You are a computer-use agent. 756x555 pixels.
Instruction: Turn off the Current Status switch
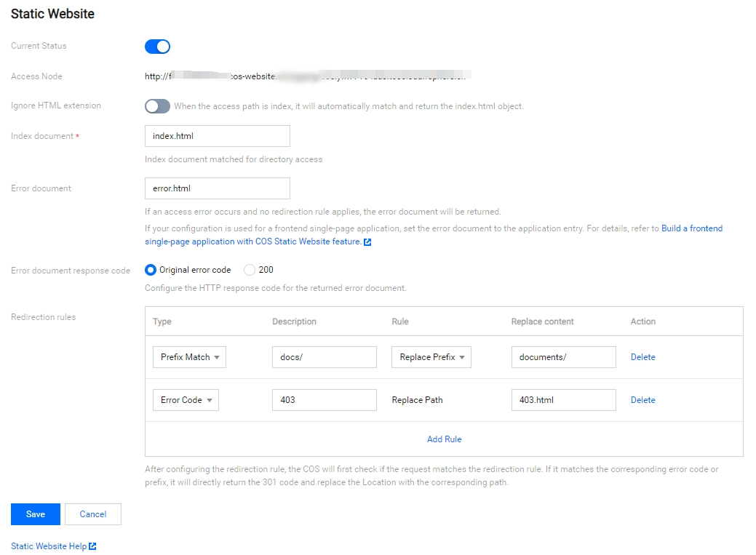pyautogui.click(x=157, y=47)
